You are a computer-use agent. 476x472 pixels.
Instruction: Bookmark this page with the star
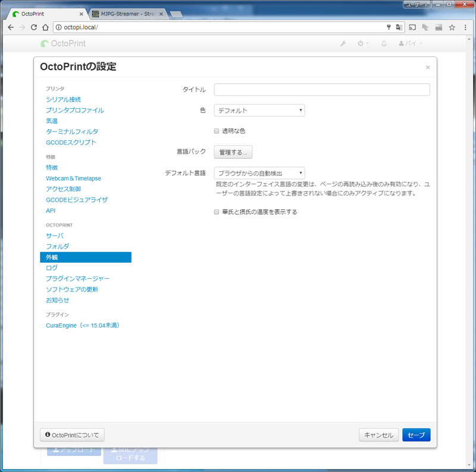[x=452, y=27]
